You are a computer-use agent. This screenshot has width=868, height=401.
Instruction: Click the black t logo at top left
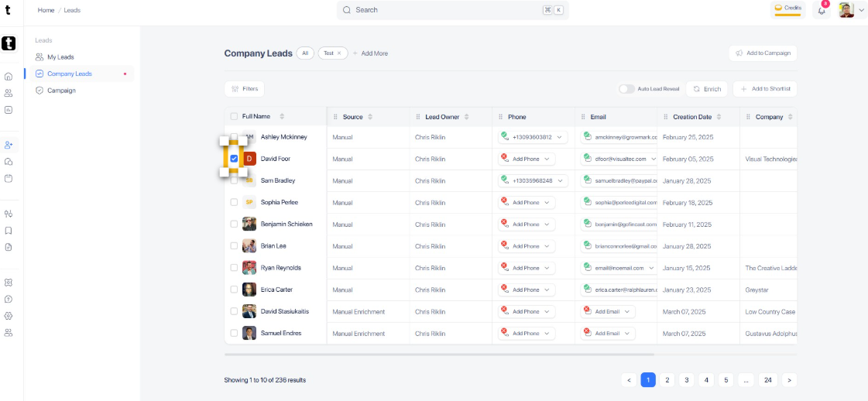[x=9, y=10]
